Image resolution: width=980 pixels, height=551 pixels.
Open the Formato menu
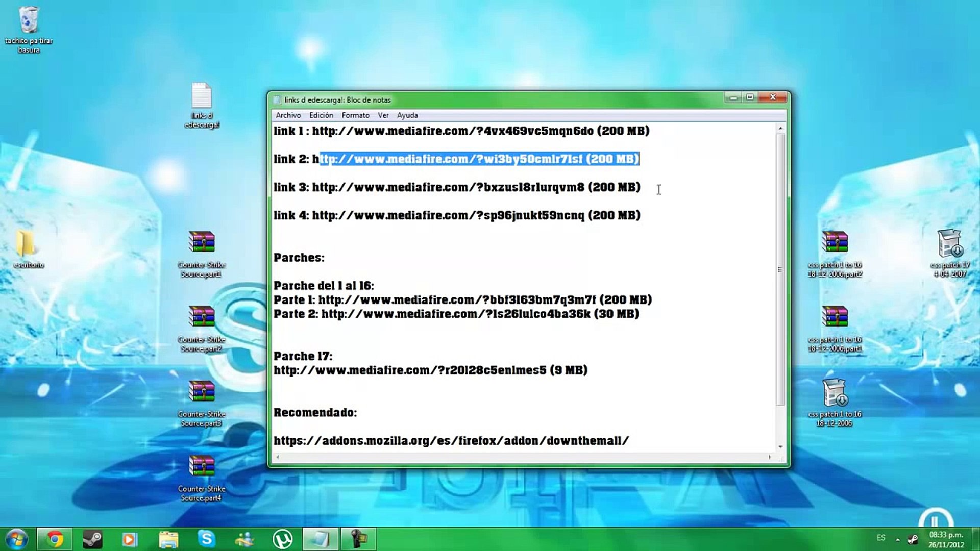click(355, 115)
